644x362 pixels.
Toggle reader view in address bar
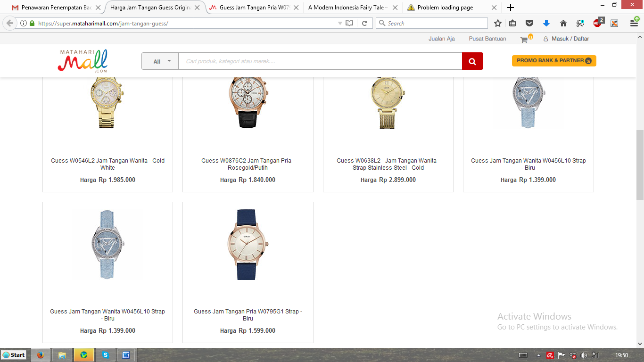[x=349, y=23]
